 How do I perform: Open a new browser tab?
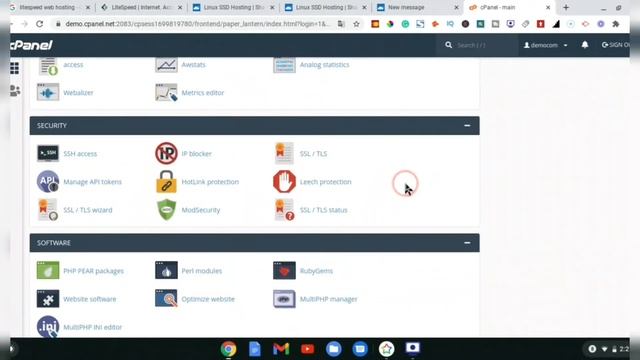566,7
